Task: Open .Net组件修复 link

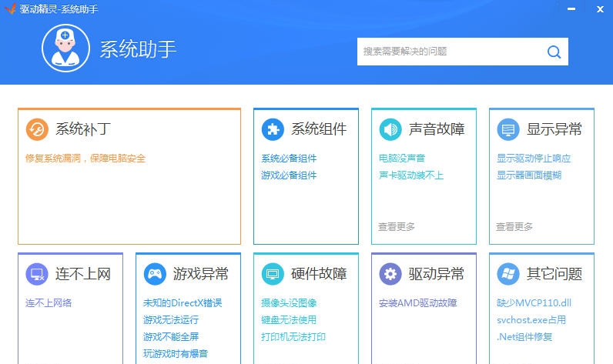Action: tap(524, 336)
